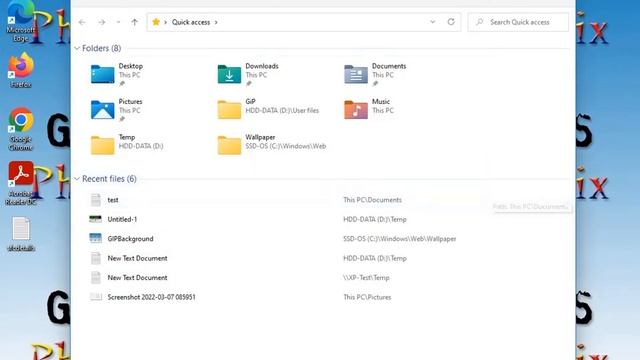This screenshot has width=640, height=360.
Task: Open the Google Chrome desktop shortcut
Action: click(x=20, y=129)
